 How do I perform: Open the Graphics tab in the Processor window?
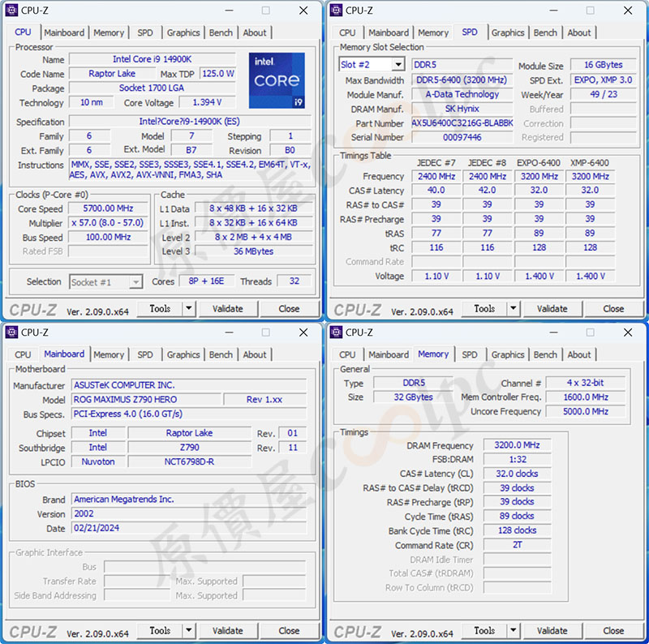[x=183, y=32]
